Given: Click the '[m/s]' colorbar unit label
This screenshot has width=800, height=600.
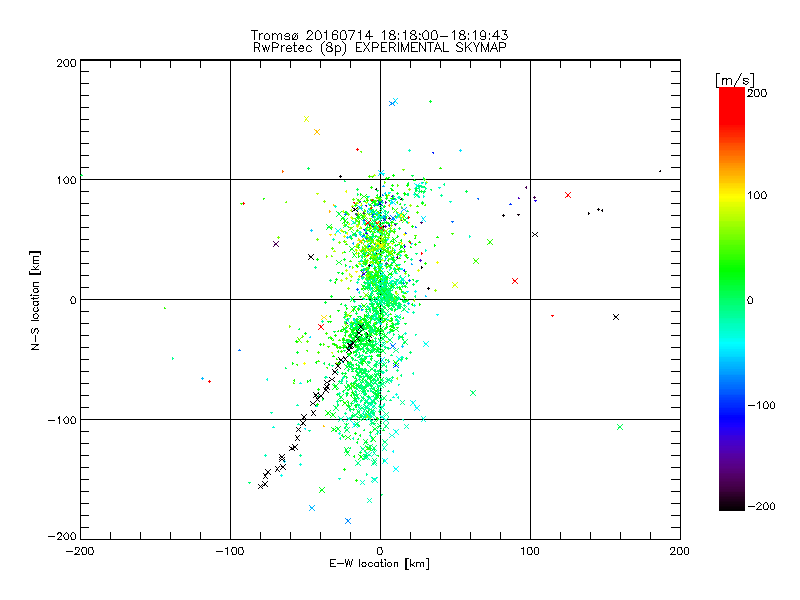Looking at the screenshot, I should tap(735, 80).
